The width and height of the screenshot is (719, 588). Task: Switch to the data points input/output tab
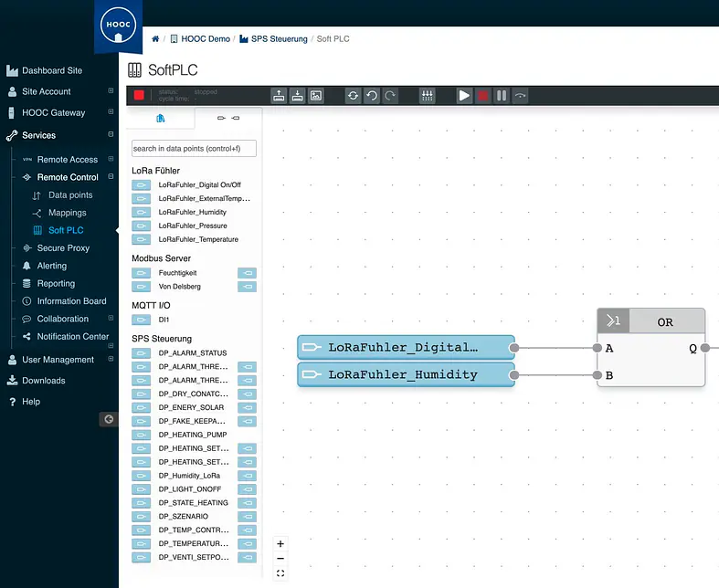click(x=227, y=119)
